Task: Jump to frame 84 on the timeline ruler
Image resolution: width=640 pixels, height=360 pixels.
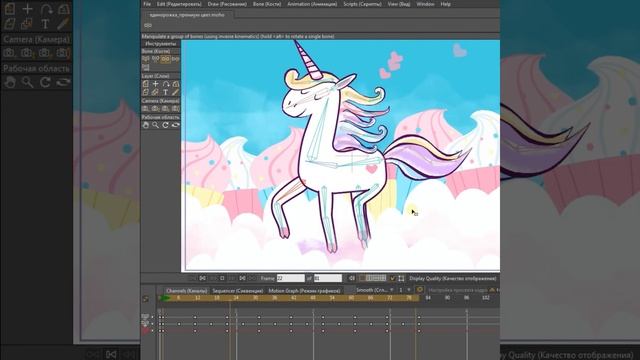Action: pyautogui.click(x=428, y=298)
